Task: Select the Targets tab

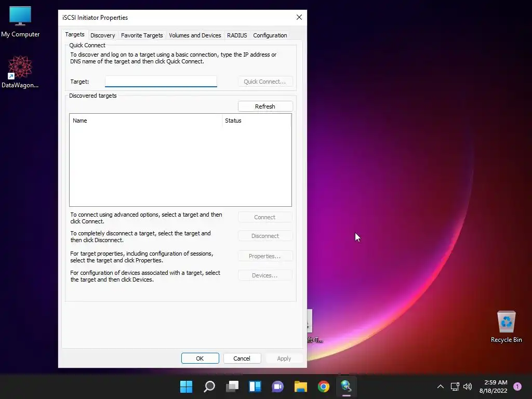Action: (x=75, y=35)
